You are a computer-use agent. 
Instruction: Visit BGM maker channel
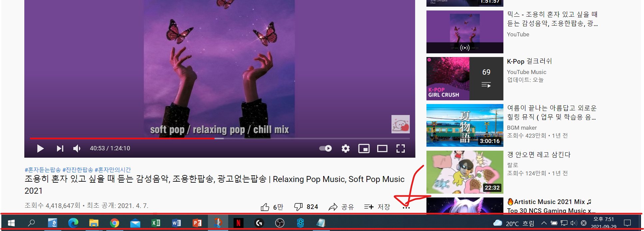tap(522, 128)
